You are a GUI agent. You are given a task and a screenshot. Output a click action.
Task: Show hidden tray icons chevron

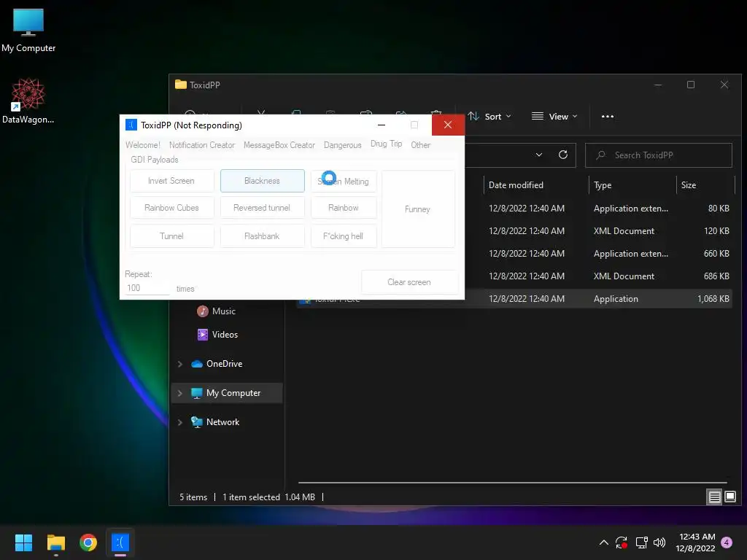(x=603, y=542)
